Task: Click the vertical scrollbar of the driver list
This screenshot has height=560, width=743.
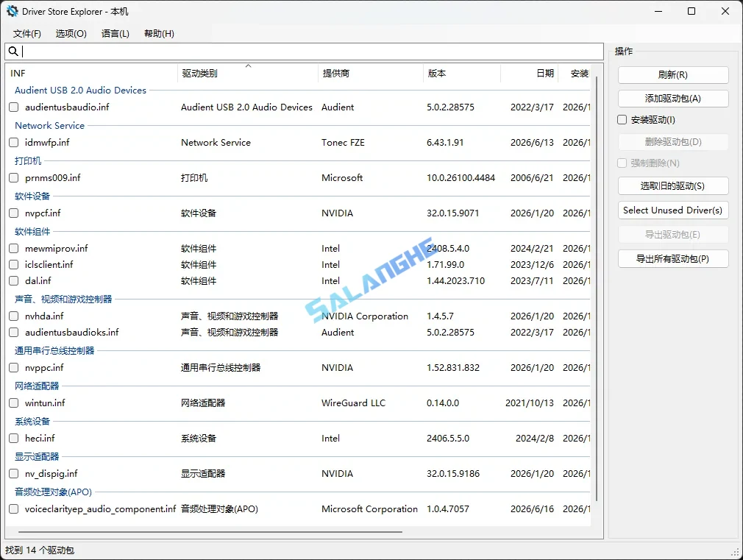Action: (597, 288)
